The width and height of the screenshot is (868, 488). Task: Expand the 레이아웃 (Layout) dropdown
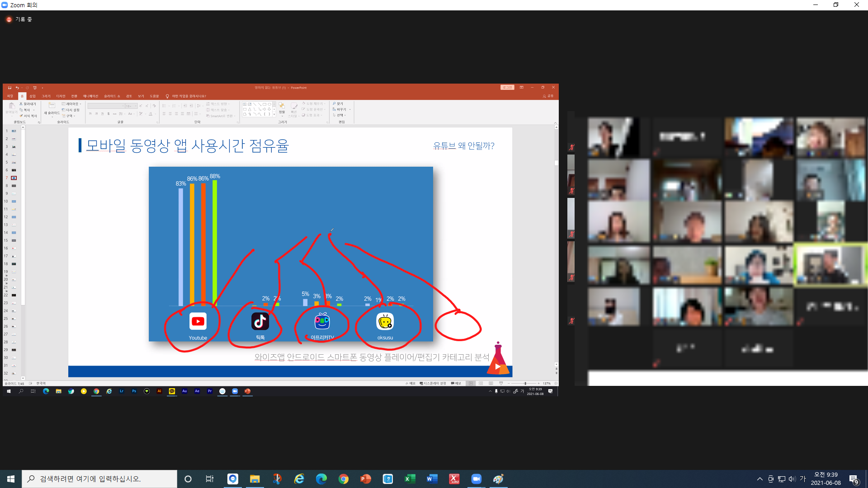coord(72,104)
